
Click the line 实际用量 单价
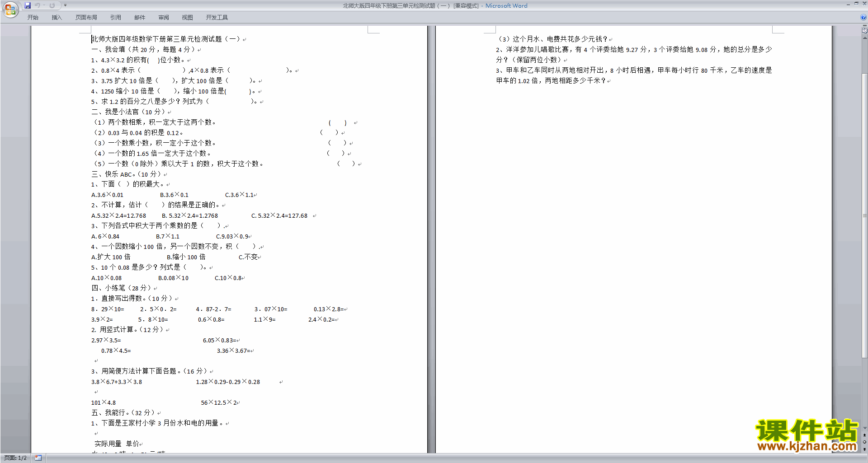pos(117,444)
